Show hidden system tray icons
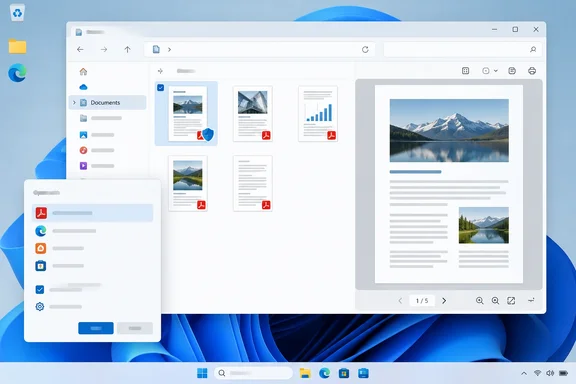The width and height of the screenshot is (576, 384). click(x=524, y=373)
